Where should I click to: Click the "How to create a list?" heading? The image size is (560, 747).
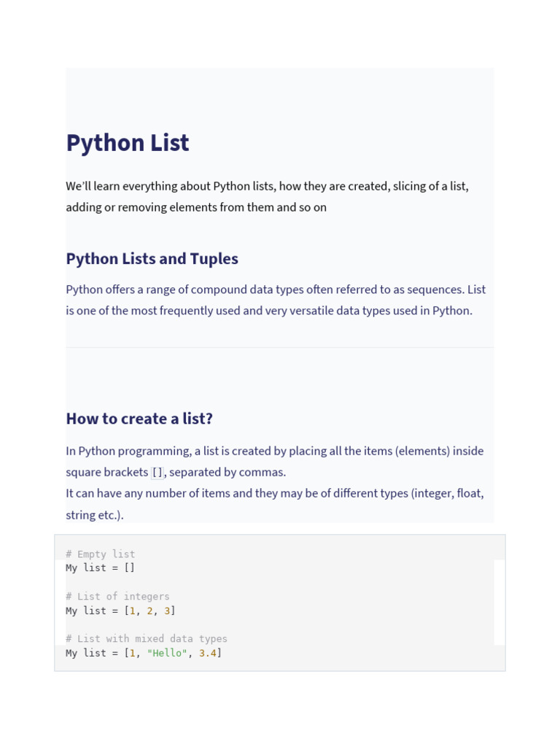(x=139, y=419)
